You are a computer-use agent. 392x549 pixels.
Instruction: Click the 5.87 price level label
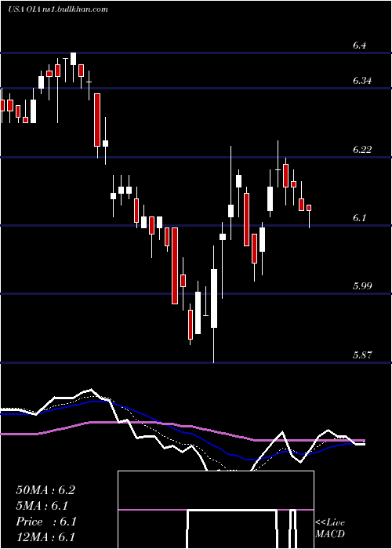click(361, 355)
